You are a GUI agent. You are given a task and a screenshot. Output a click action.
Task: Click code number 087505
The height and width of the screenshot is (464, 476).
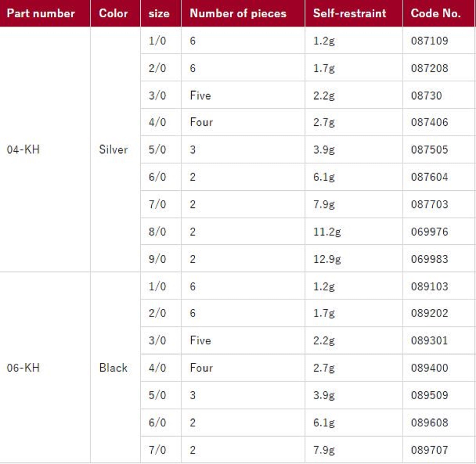(429, 149)
